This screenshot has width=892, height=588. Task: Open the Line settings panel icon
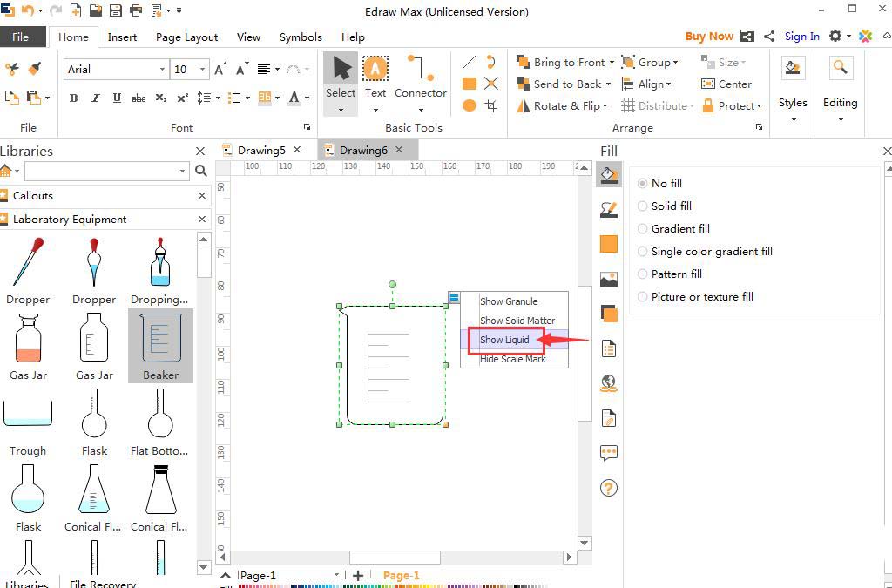609,210
